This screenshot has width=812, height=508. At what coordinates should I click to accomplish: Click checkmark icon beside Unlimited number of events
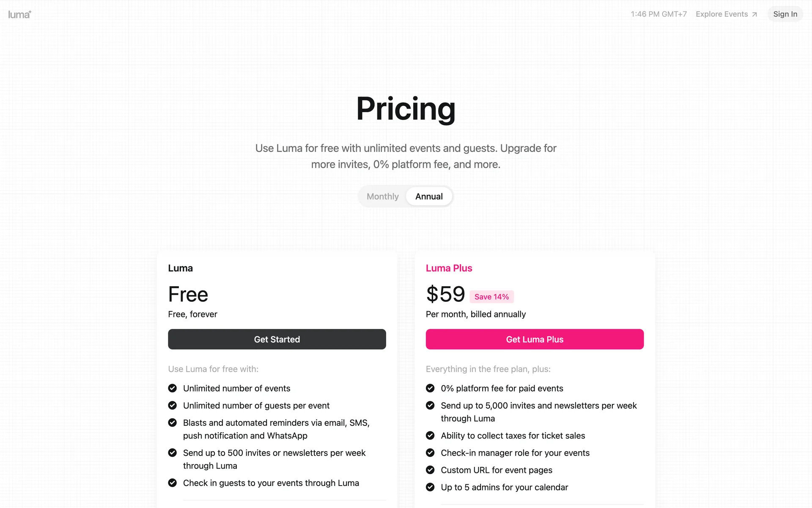pos(173,388)
